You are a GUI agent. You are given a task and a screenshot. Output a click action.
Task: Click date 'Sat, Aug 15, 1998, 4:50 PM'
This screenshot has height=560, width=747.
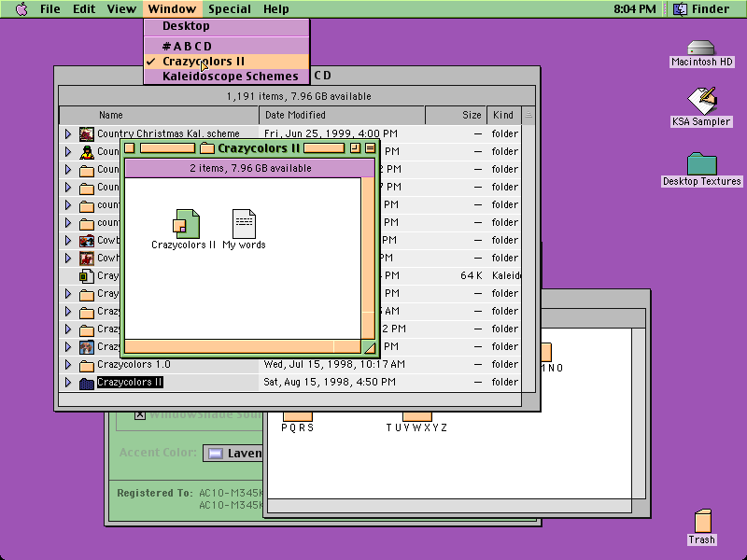330,383
